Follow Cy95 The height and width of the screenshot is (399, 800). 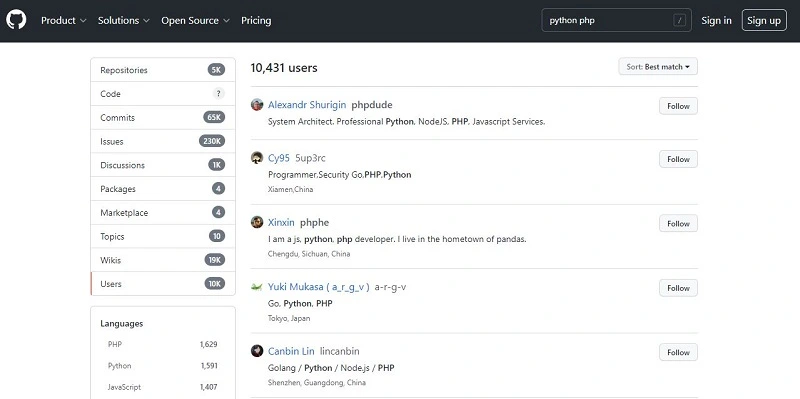pyautogui.click(x=678, y=159)
